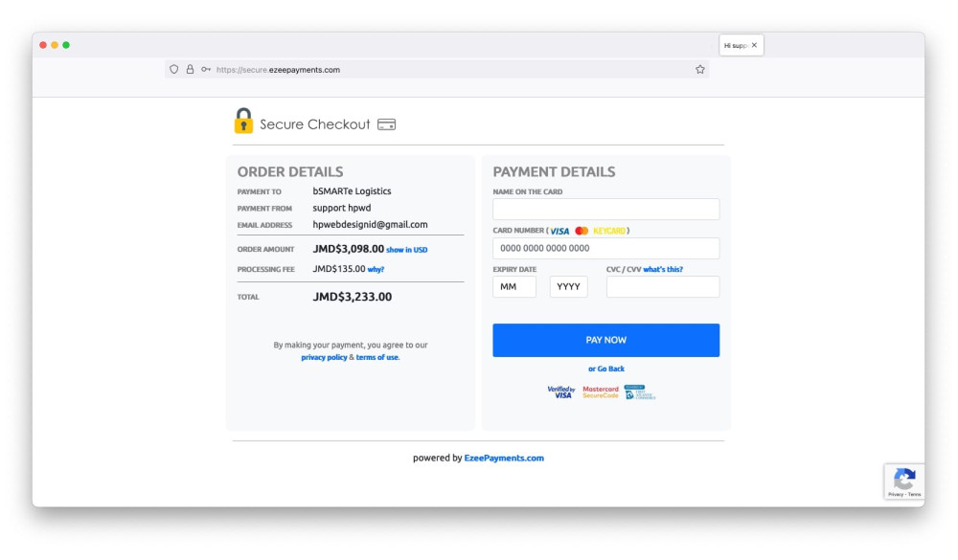Click the credit card icon beside Secure Checkout
Screen dimensions: 958x560
coord(386,124)
